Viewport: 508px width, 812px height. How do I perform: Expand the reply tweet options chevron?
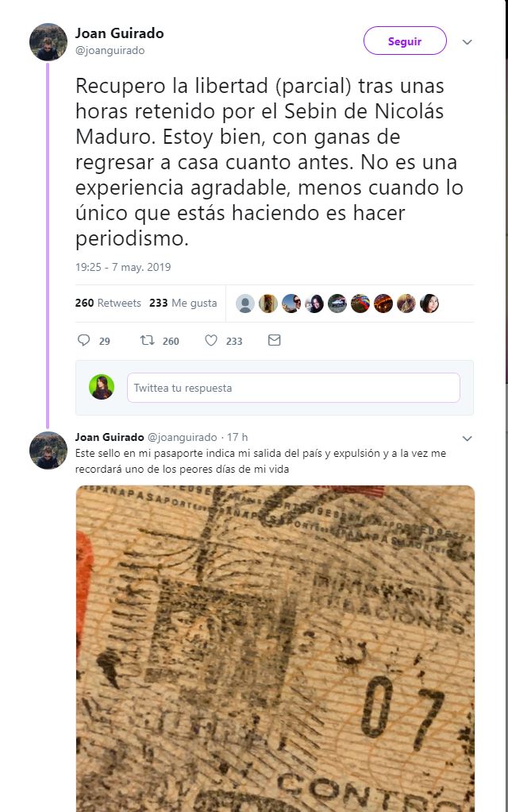(x=468, y=439)
